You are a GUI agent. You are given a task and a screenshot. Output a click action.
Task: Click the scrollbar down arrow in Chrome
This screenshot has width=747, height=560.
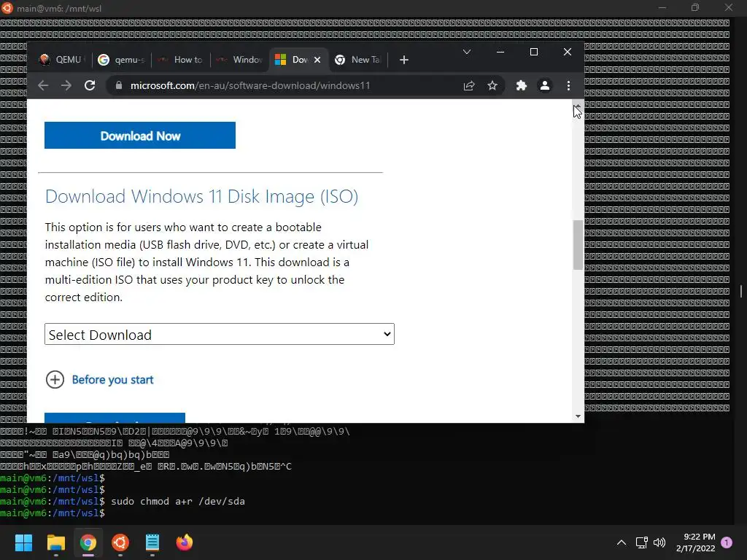[x=578, y=416]
